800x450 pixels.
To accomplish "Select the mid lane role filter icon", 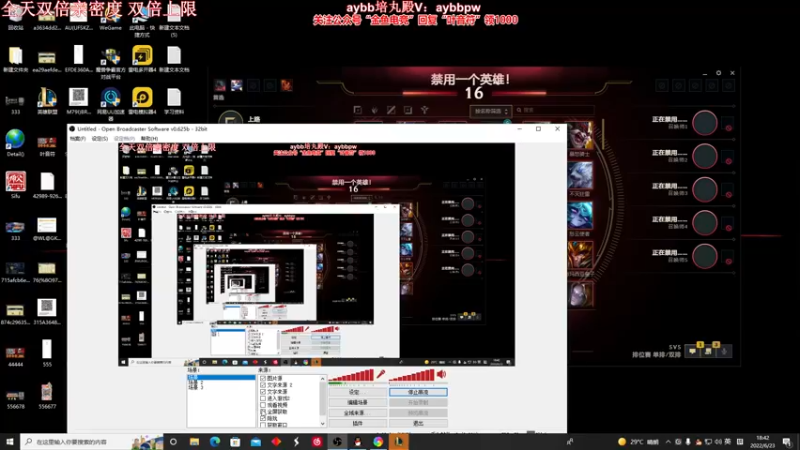I will pos(391,110).
